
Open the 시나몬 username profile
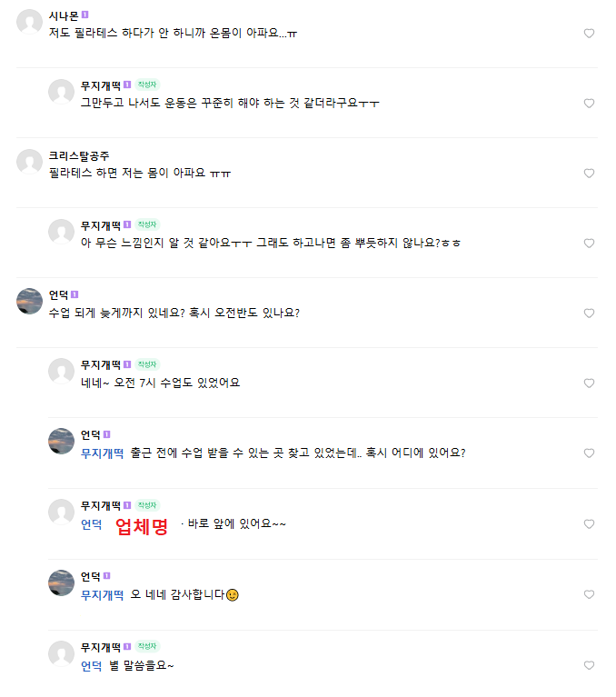(x=64, y=15)
